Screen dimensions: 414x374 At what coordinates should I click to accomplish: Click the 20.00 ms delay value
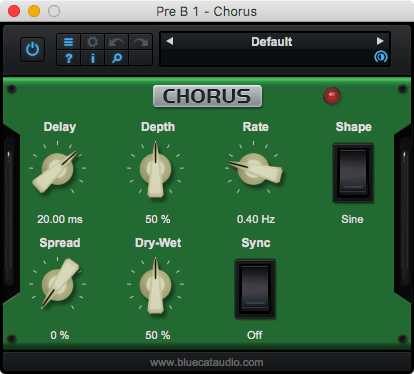60,219
